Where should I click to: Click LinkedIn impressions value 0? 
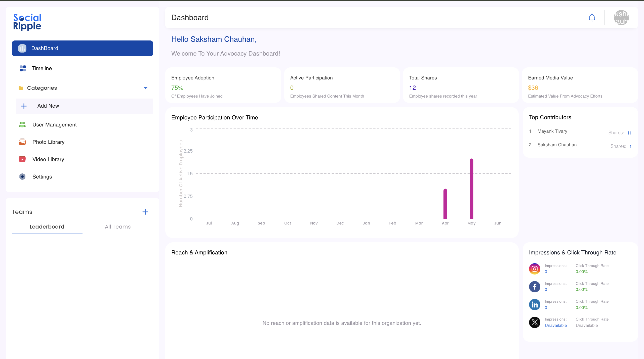pyautogui.click(x=546, y=307)
